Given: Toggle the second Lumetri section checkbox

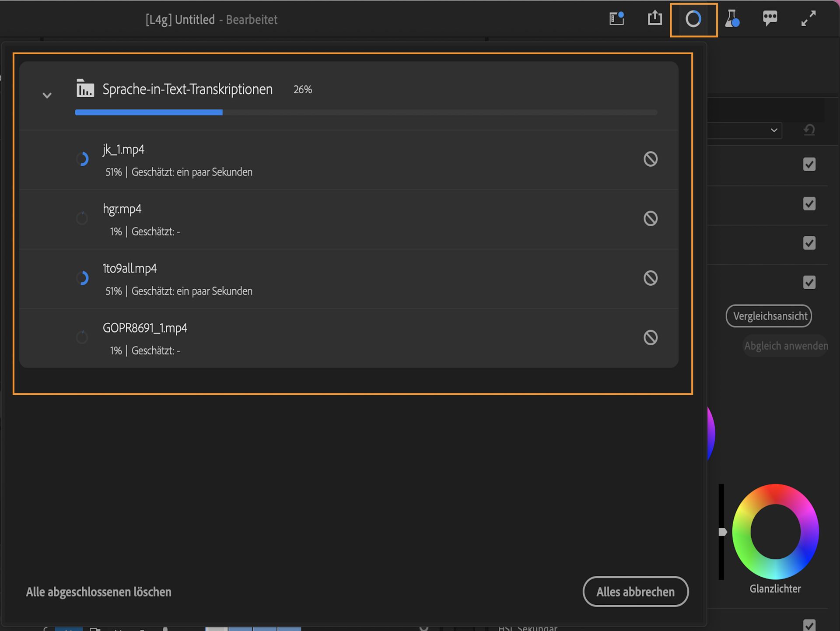Looking at the screenshot, I should click(x=809, y=203).
